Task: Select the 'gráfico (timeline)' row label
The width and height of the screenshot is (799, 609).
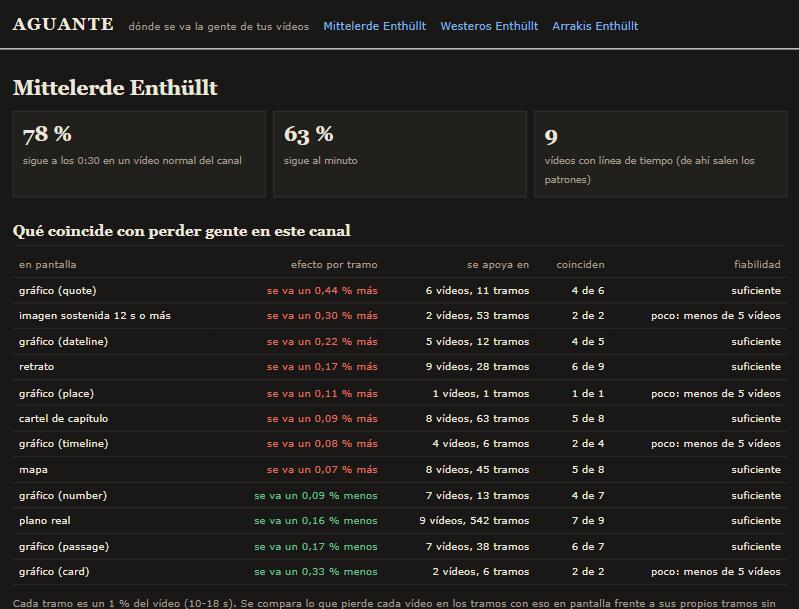Action: [x=64, y=443]
